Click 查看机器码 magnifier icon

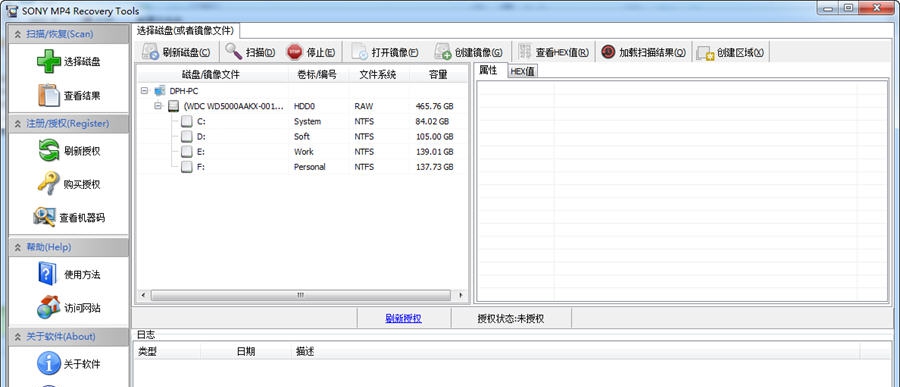click(44, 218)
